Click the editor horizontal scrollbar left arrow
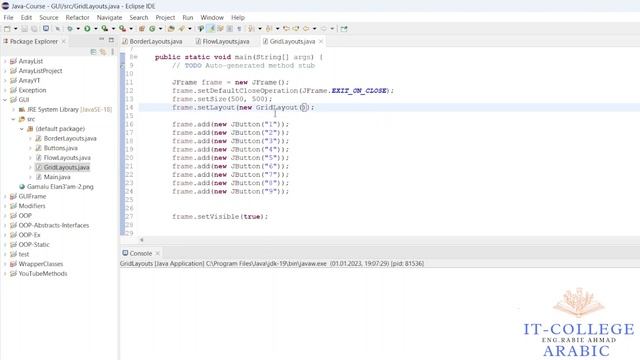Screen dimensions: 640x360 142,240
